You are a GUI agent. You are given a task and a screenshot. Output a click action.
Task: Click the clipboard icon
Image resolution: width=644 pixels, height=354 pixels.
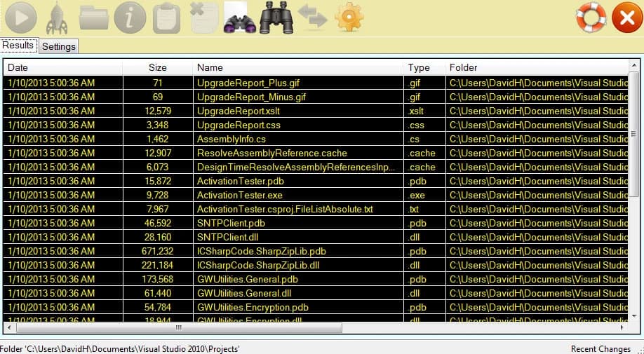click(167, 18)
